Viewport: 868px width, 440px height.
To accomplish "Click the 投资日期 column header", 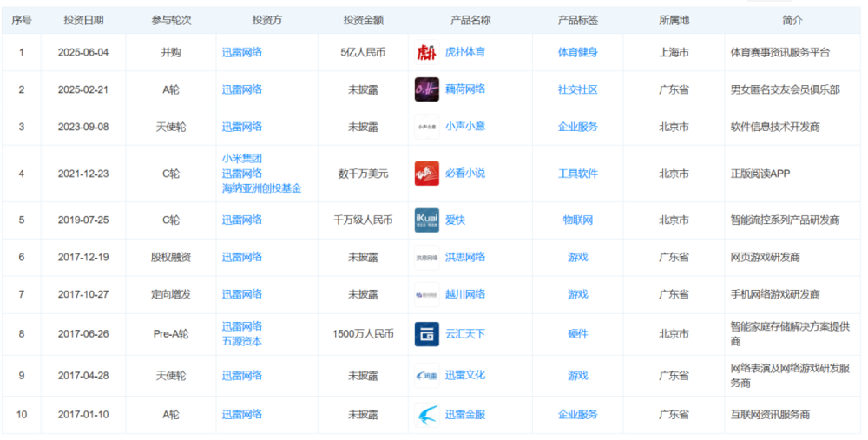I will 83,20.
